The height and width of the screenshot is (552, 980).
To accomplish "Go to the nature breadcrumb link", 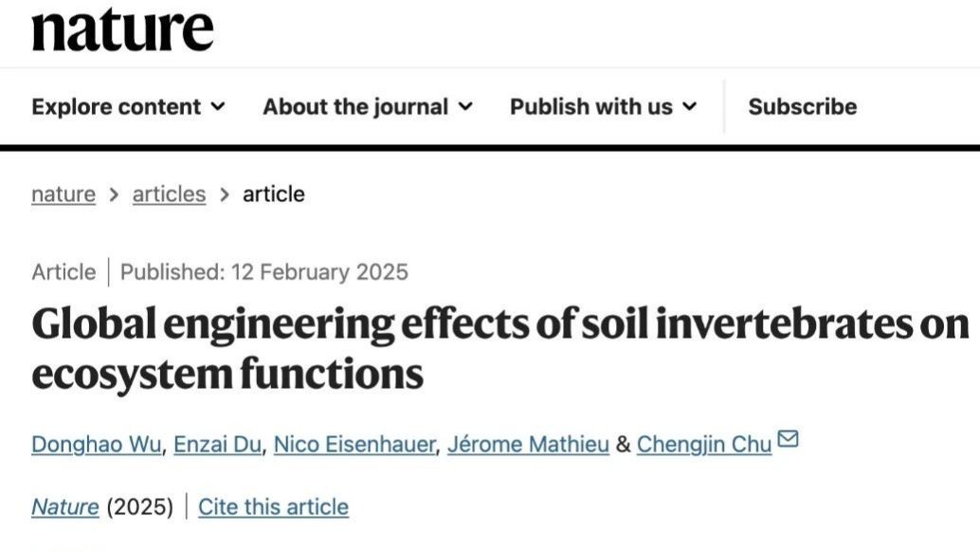I will tap(64, 193).
